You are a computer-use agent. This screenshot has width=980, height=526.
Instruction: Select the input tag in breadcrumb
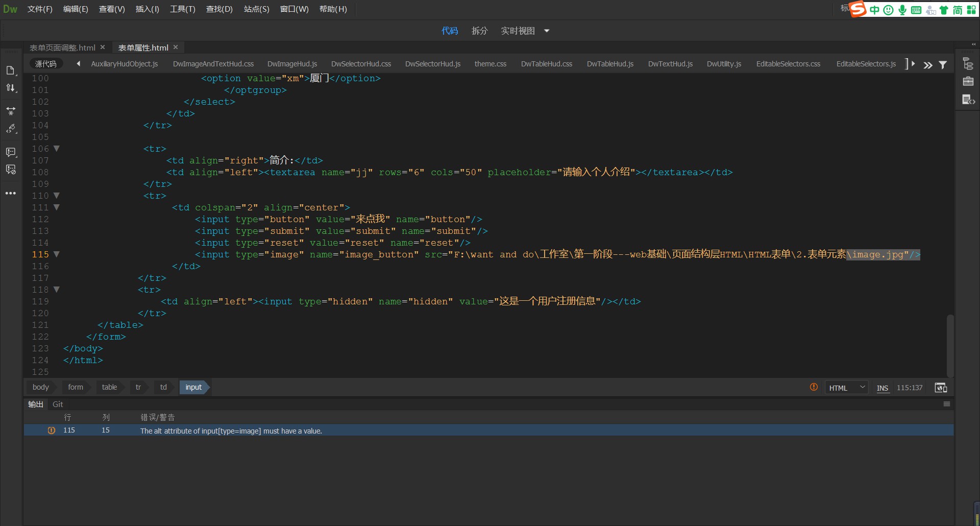(x=193, y=387)
